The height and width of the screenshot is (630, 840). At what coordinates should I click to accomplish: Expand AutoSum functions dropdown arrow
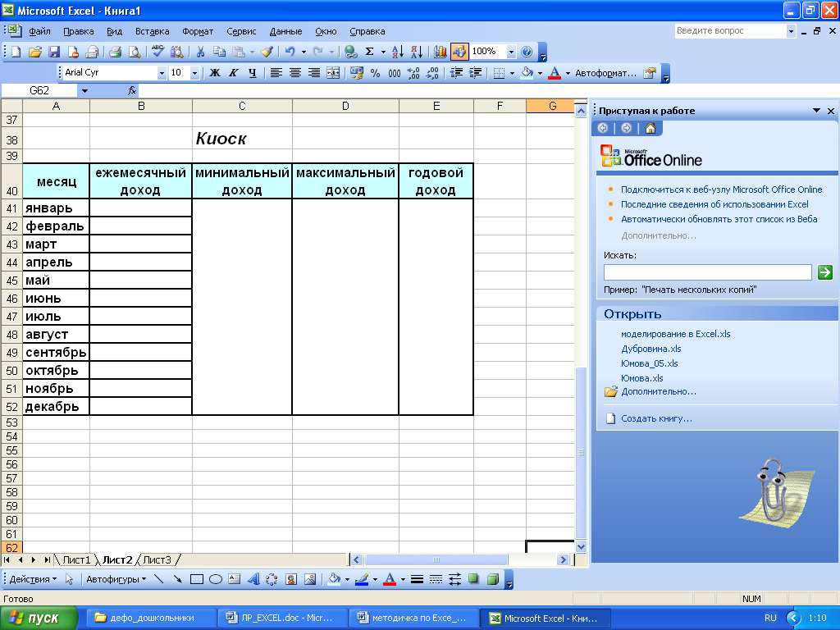pyautogui.click(x=383, y=52)
